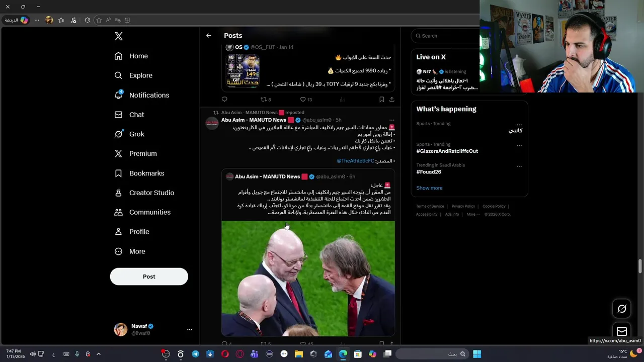The height and width of the screenshot is (362, 644).
Task: Open Grok assistant
Action: click(x=129, y=134)
